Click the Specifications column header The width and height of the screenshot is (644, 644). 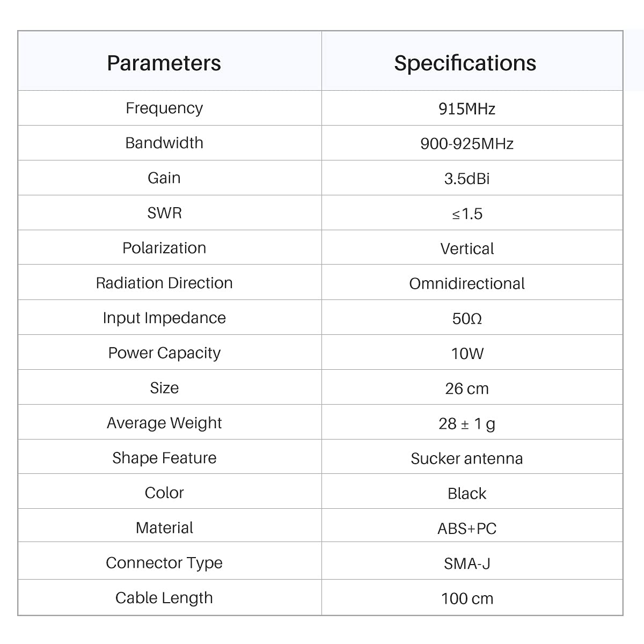coord(465,63)
